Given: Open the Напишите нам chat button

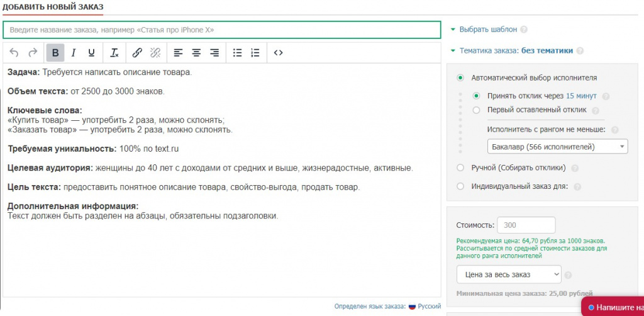Looking at the screenshot, I should tap(613, 307).
